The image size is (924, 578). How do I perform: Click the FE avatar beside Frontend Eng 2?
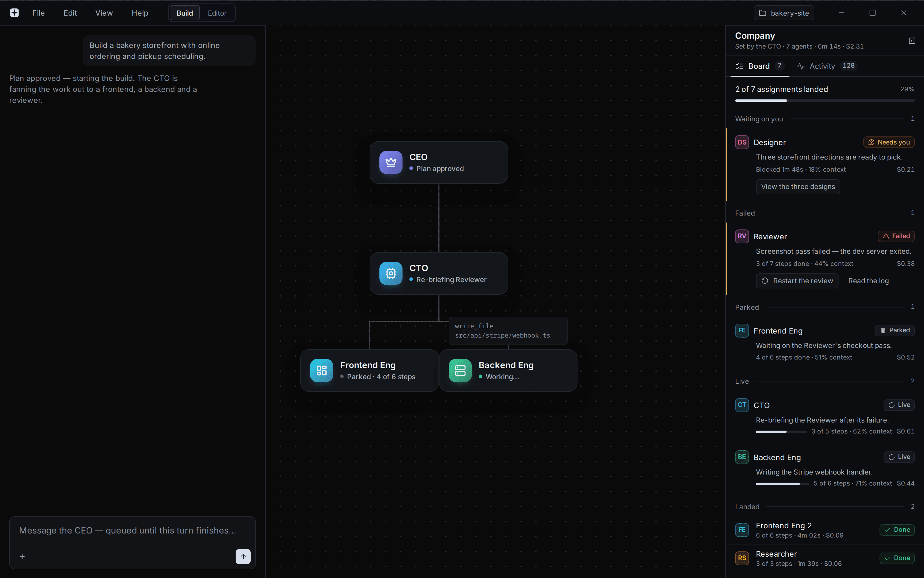742,530
